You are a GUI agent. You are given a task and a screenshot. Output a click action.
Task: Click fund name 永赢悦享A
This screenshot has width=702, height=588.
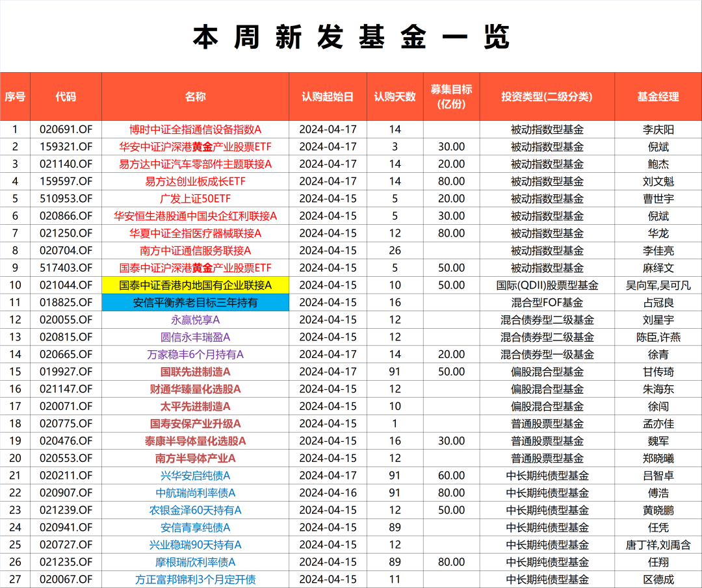click(195, 320)
